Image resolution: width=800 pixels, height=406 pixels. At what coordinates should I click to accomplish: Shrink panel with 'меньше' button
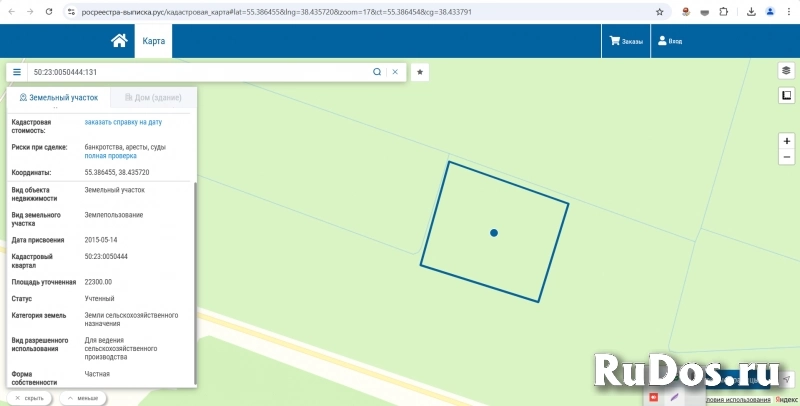83,397
